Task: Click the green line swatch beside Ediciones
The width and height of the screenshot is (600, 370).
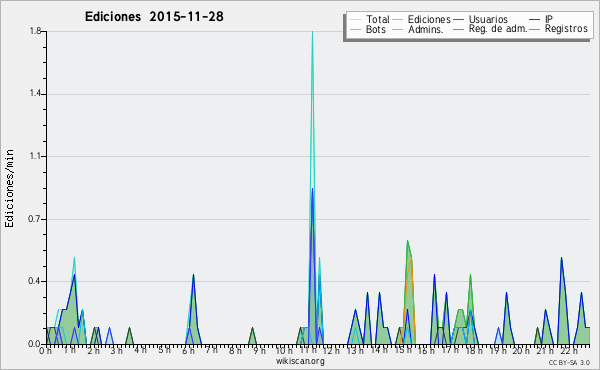Action: click(x=398, y=20)
